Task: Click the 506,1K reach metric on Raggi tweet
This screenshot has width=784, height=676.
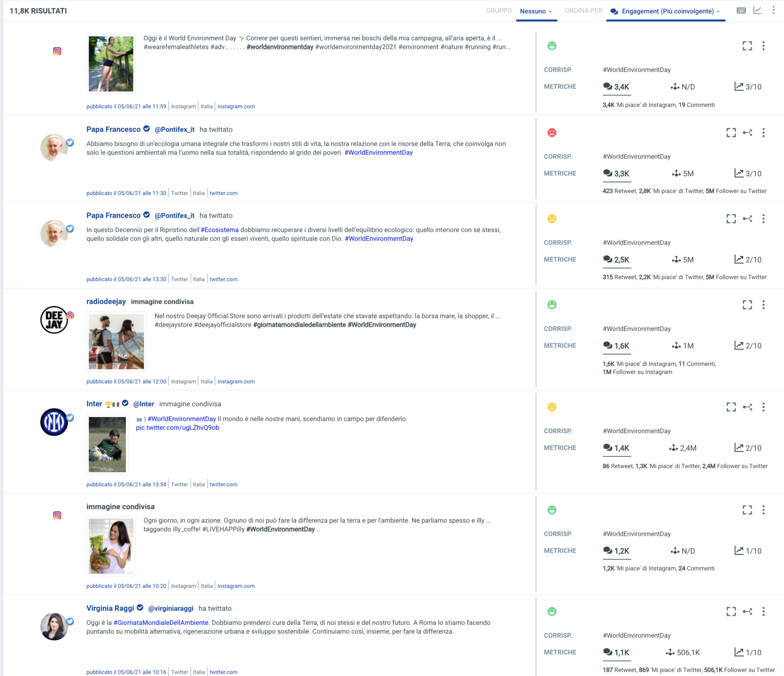Action: (683, 652)
